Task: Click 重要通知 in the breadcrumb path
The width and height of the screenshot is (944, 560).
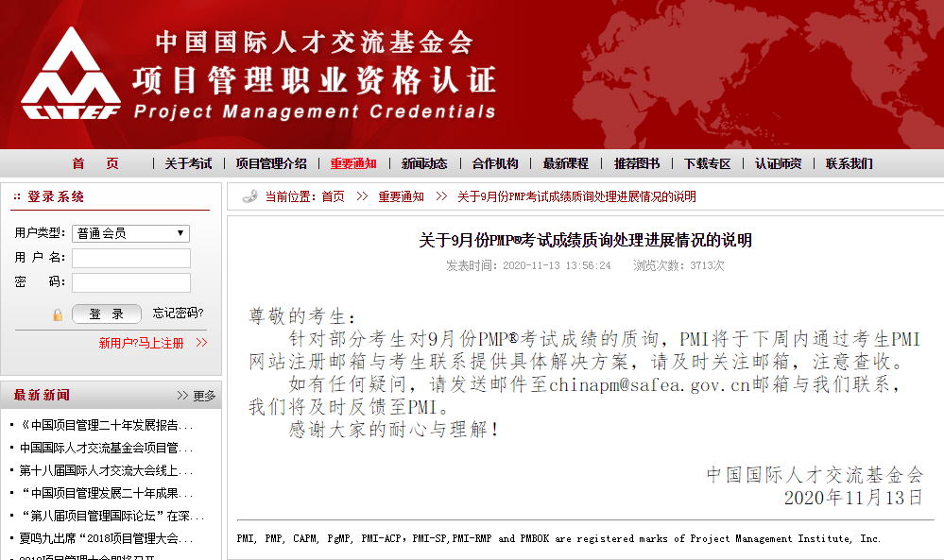Action: click(x=401, y=196)
